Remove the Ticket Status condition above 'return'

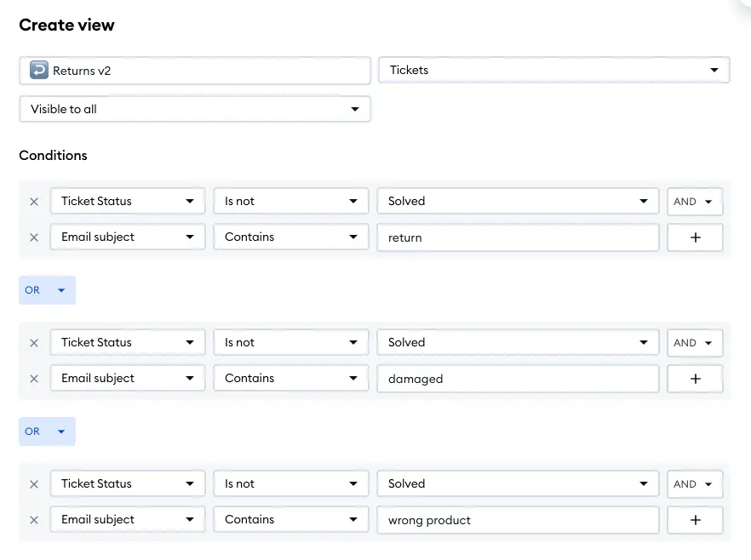34,202
